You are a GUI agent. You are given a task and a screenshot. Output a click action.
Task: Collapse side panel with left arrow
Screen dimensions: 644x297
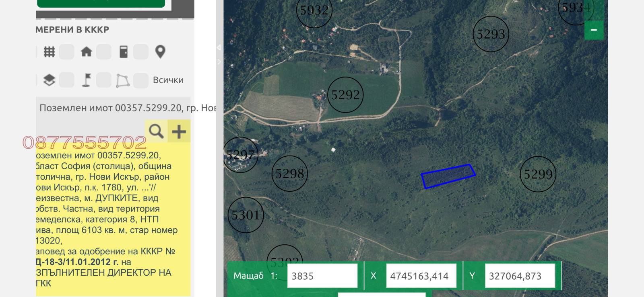click(219, 47)
